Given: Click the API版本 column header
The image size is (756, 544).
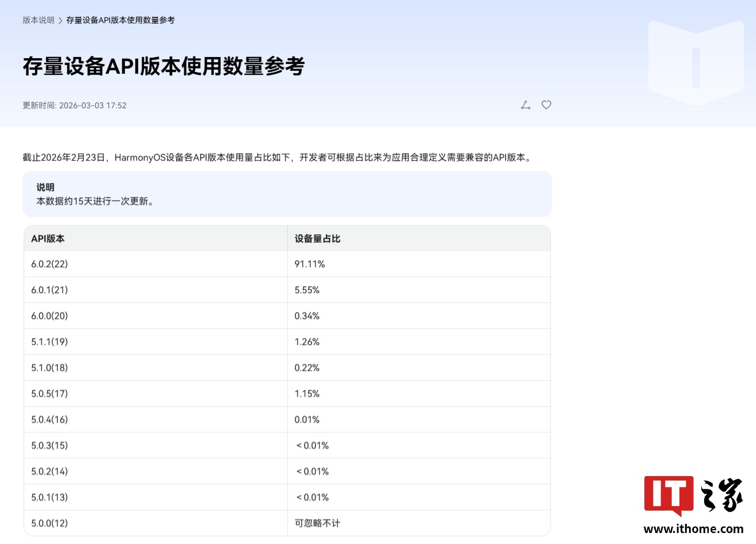Looking at the screenshot, I should [x=155, y=238].
